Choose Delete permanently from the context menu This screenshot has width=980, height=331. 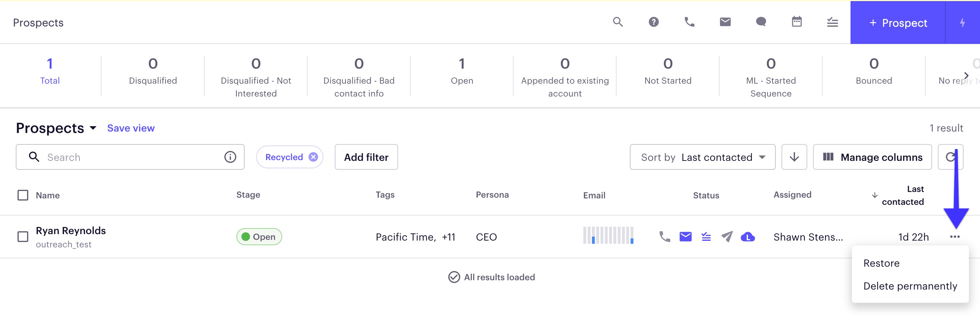910,286
